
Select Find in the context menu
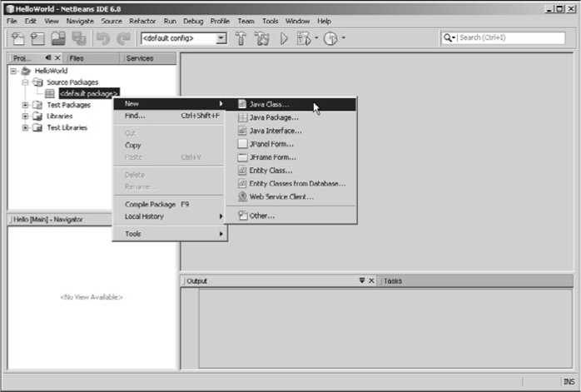(170, 116)
